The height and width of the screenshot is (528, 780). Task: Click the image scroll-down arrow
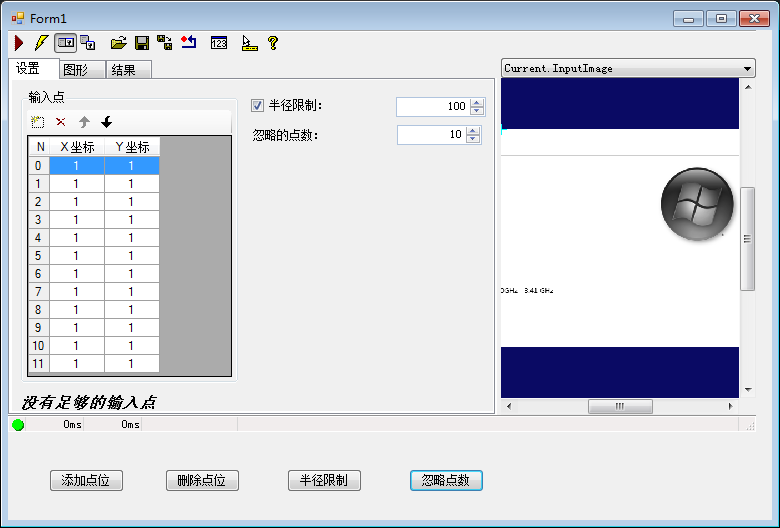pos(748,390)
